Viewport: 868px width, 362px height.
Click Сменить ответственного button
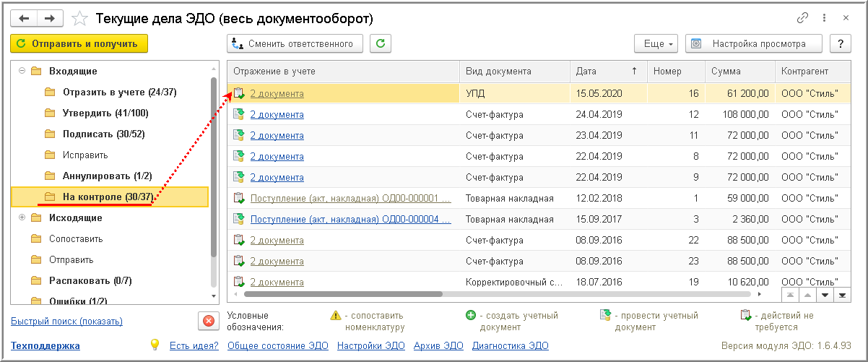[295, 44]
